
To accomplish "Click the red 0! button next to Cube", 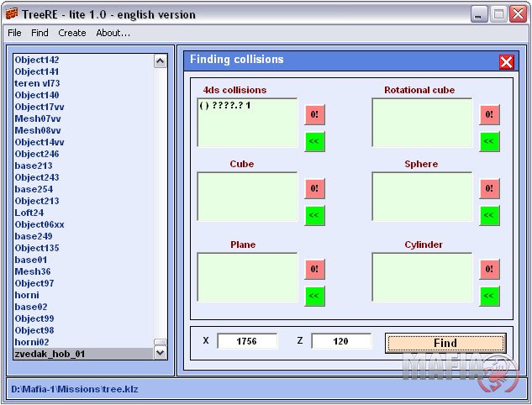I will [314, 188].
